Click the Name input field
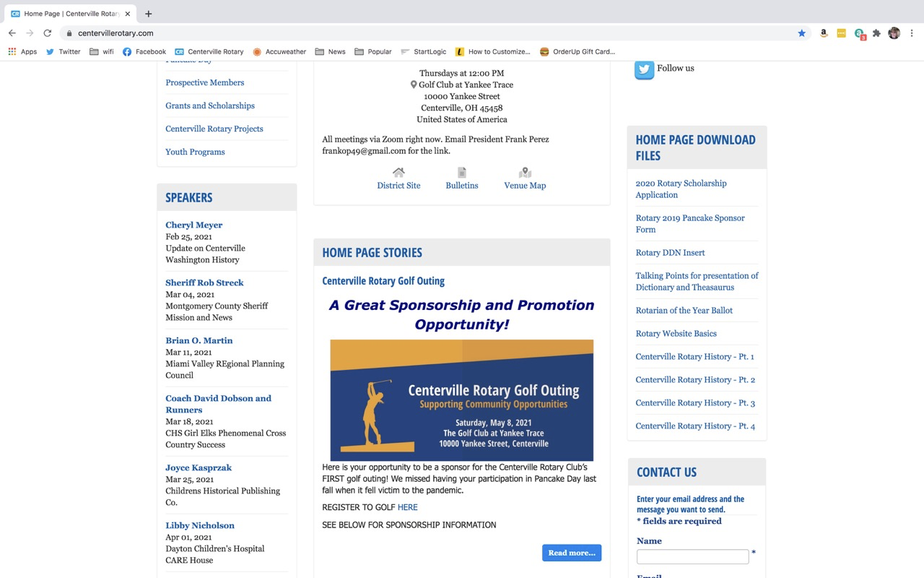Screen dimensions: 924x578 (x=692, y=556)
